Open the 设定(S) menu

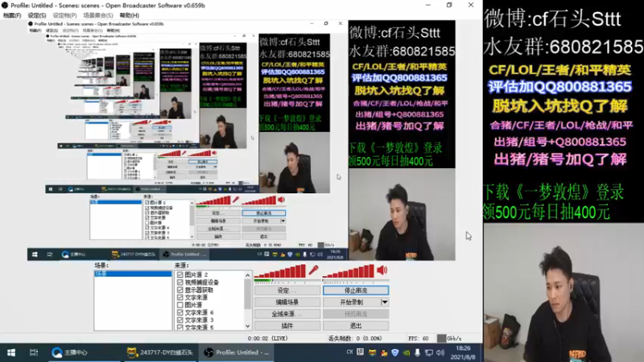pyautogui.click(x=37, y=15)
